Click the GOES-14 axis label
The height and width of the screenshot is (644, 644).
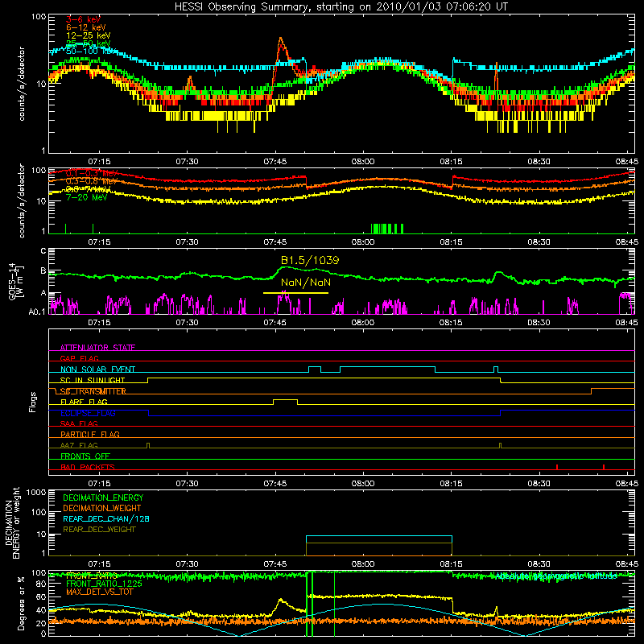(14, 281)
